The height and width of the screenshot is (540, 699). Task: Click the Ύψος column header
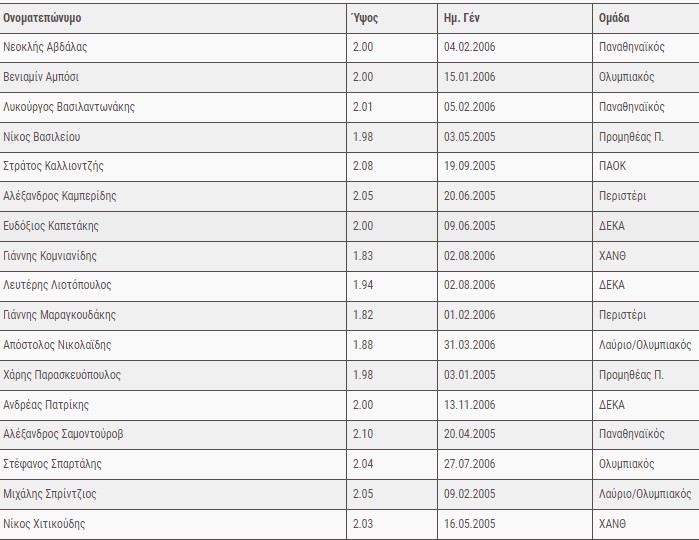click(364, 18)
